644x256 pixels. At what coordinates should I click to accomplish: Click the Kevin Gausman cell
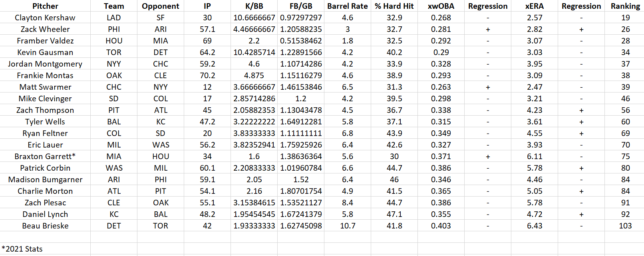[45, 52]
